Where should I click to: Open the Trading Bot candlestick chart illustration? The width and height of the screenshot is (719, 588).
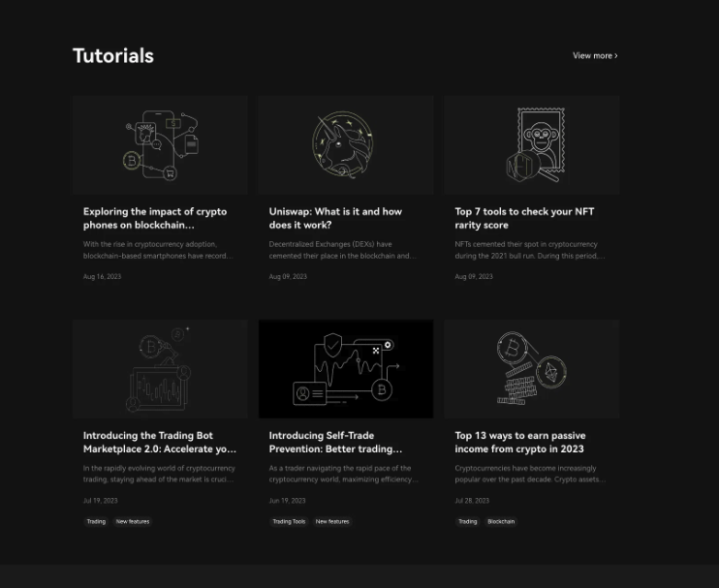[x=160, y=369]
